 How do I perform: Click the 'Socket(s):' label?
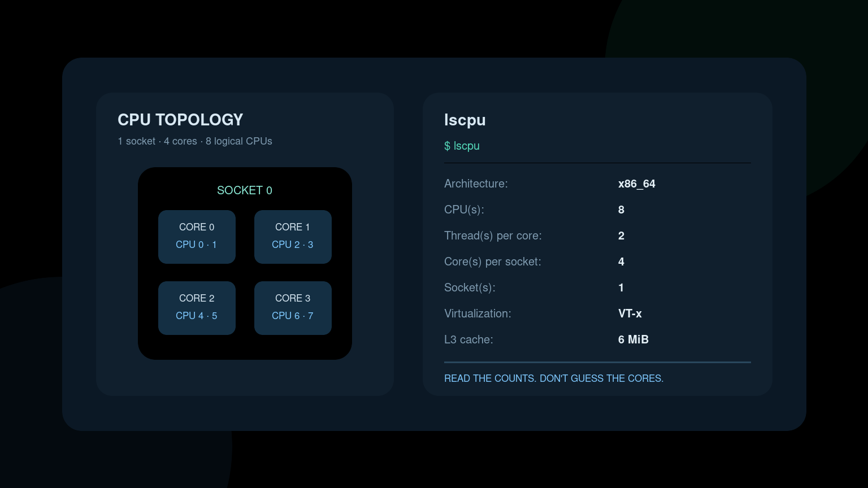470,287
